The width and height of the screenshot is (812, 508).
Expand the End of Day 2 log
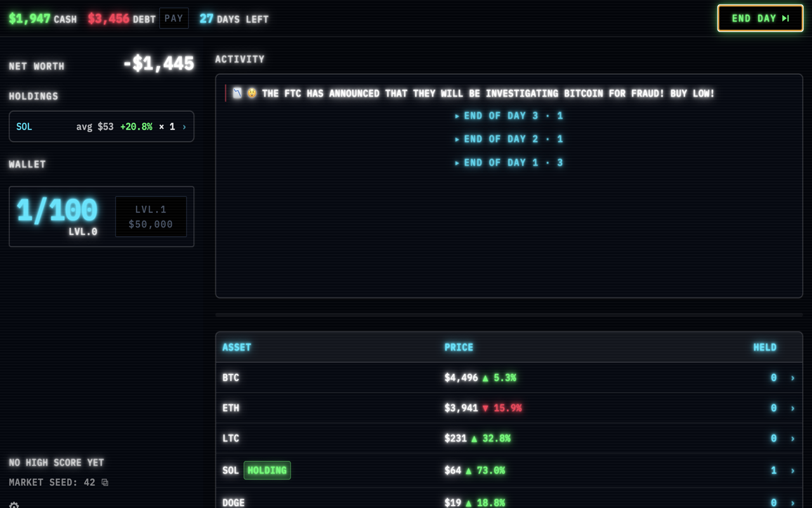click(x=509, y=139)
